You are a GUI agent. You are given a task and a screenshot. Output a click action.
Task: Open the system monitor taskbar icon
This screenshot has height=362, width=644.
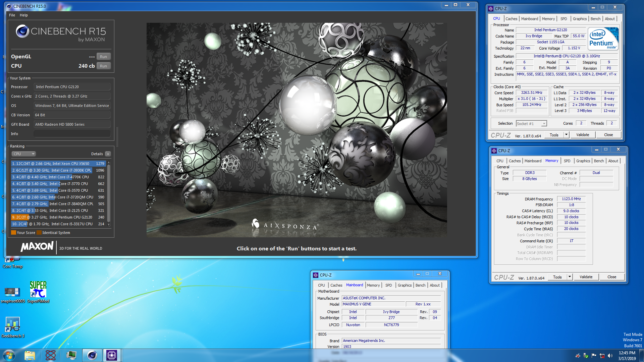point(71,355)
